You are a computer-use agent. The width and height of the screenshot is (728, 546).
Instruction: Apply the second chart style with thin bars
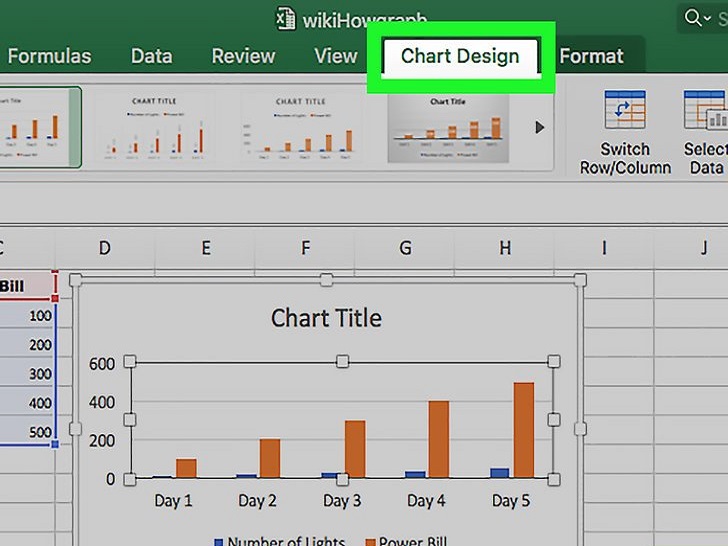154,127
